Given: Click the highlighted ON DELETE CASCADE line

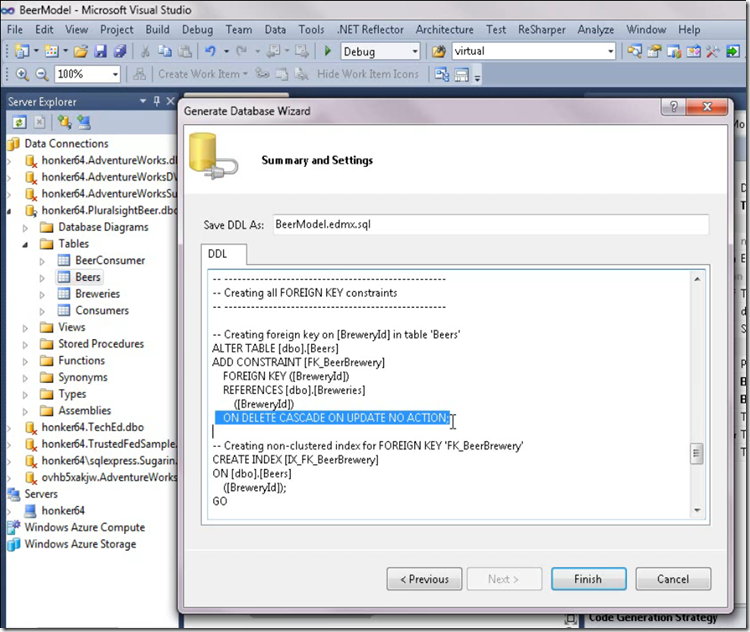Looking at the screenshot, I should (x=332, y=418).
